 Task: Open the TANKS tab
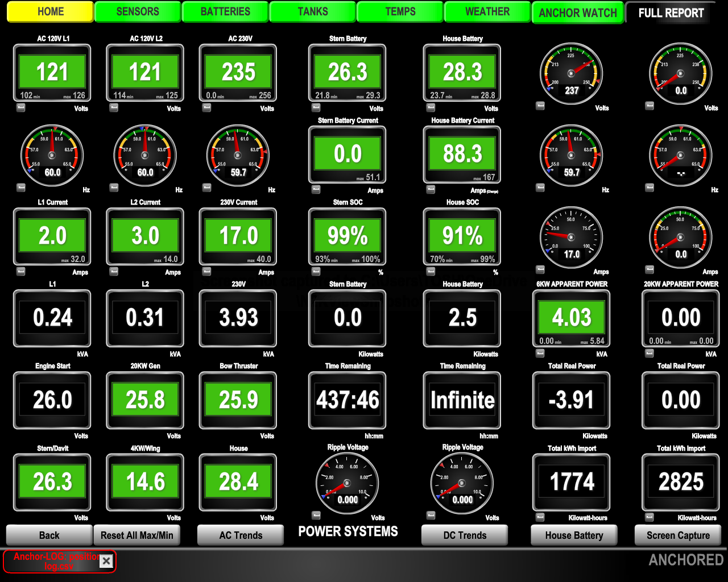313,11
